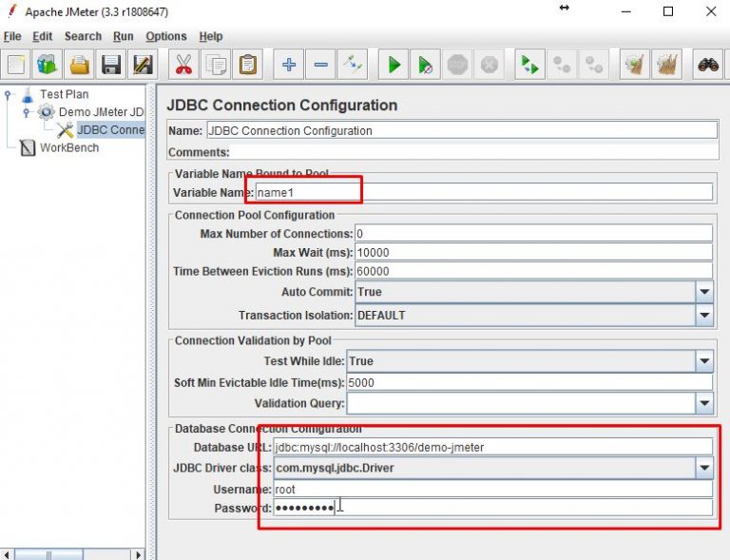The width and height of the screenshot is (730, 560).
Task: Select WorkBench in the tree
Action: pyautogui.click(x=68, y=147)
